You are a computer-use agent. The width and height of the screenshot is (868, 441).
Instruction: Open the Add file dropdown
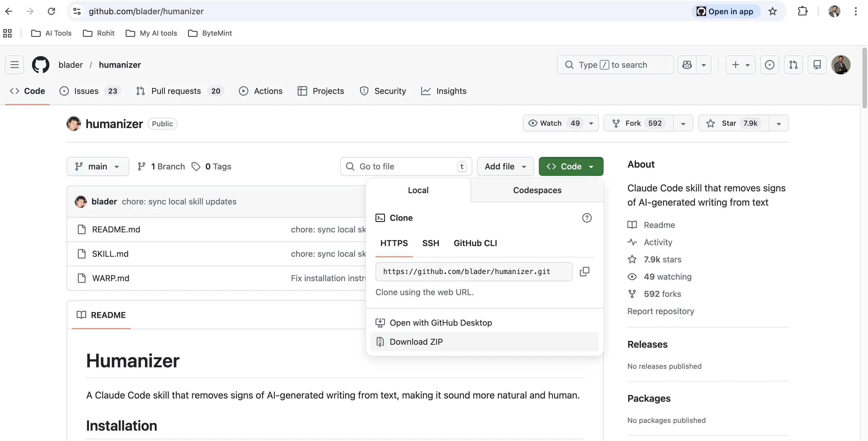(x=505, y=166)
